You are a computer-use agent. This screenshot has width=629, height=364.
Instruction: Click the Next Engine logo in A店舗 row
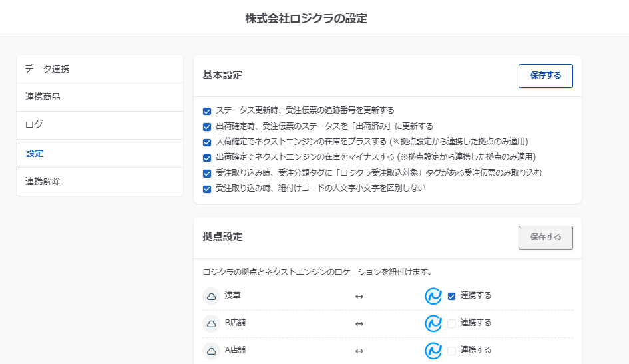(x=433, y=350)
